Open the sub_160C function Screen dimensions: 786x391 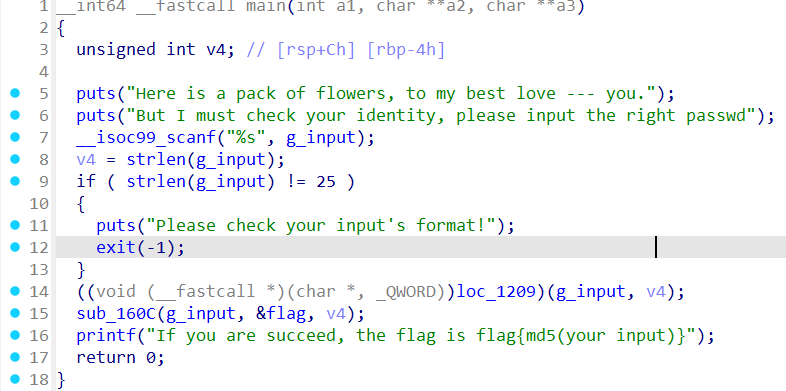(x=116, y=314)
